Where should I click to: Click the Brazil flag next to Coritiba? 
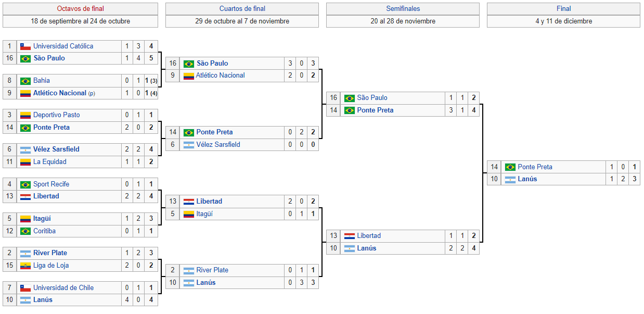[x=25, y=231]
